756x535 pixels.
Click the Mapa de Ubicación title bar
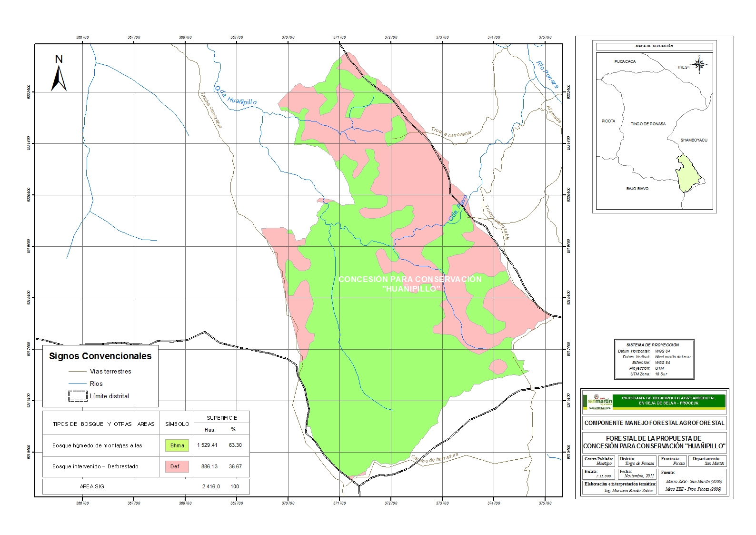[x=654, y=46]
